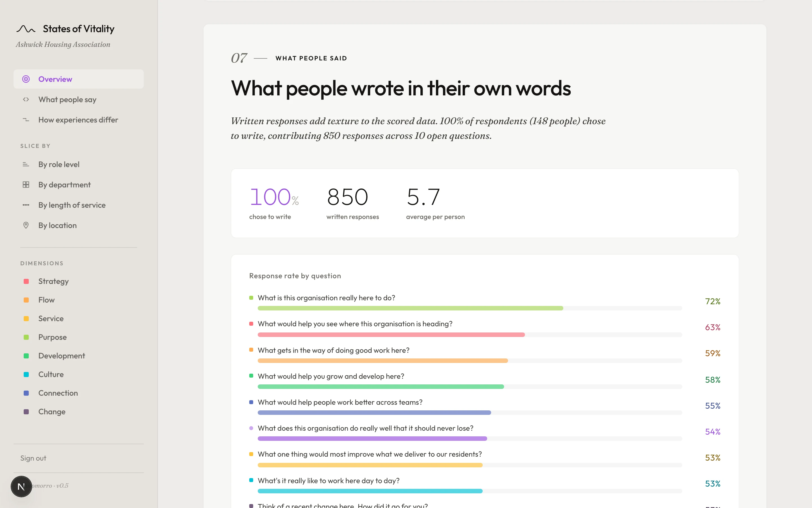Click the Sign out link
The width and height of the screenshot is (812, 508).
pos(33,458)
